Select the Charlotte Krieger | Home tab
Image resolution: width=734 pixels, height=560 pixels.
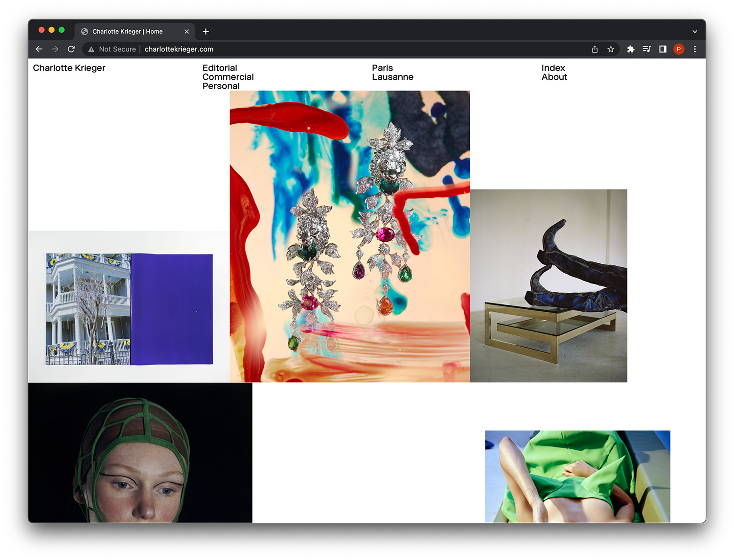tap(127, 31)
